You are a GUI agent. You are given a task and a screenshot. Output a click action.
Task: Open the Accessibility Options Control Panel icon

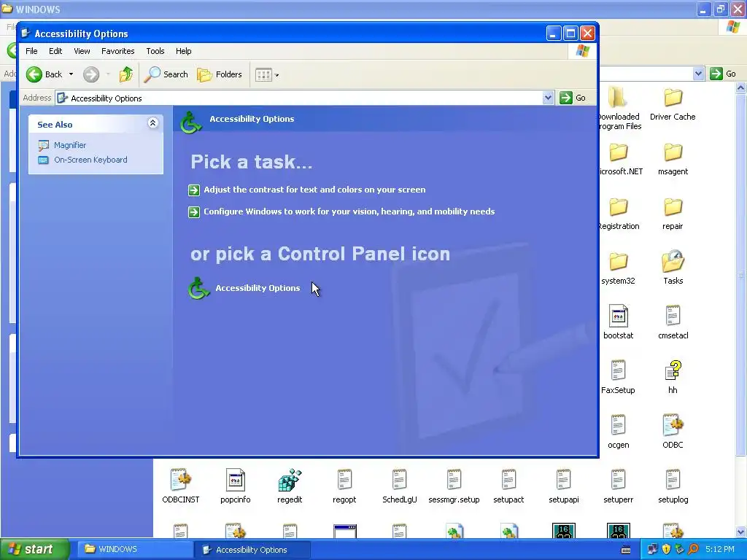244,288
